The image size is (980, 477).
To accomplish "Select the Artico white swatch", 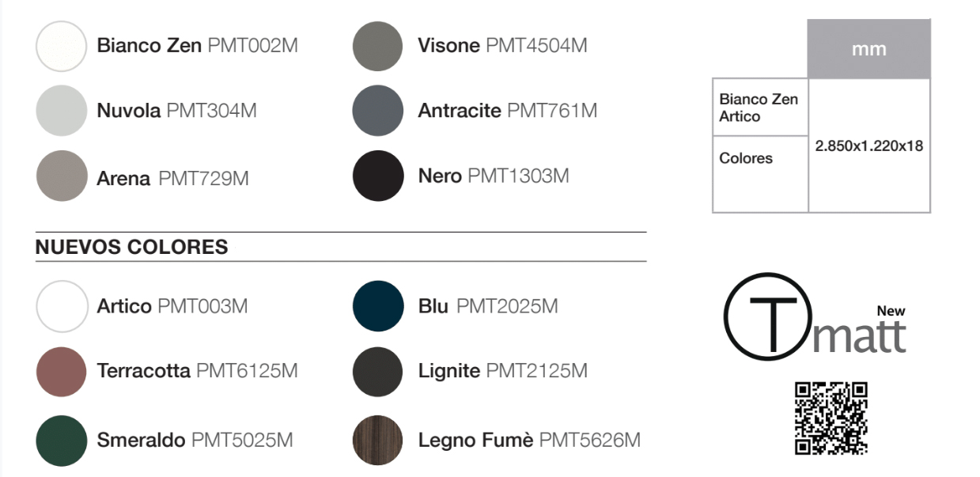I will pos(62,306).
